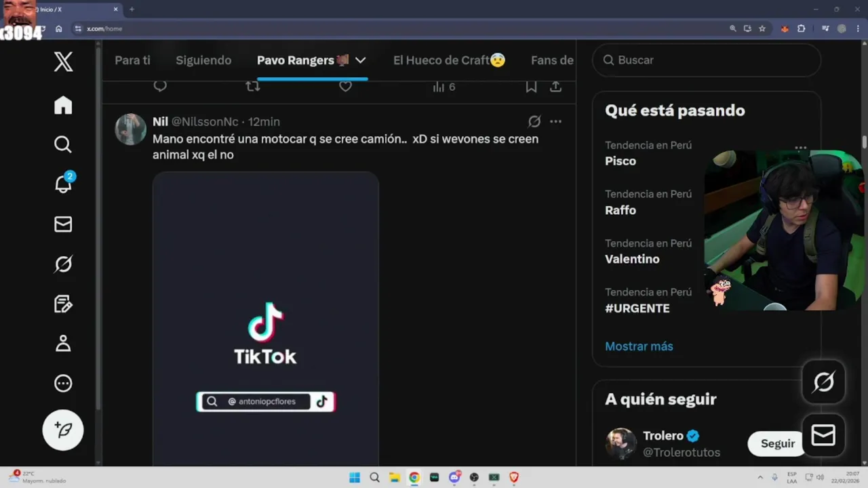Open the floating Grok button
The width and height of the screenshot is (868, 488).
coord(823,382)
